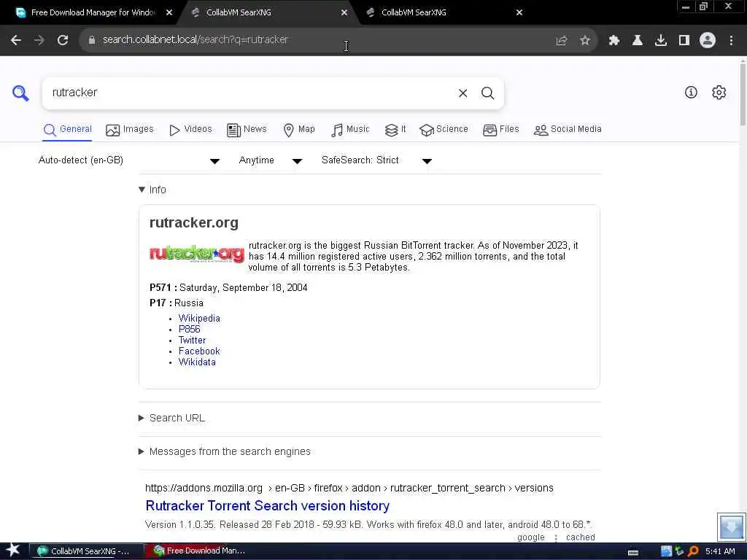The width and height of the screenshot is (747, 560).
Task: Toggle the side panel icon
Action: (x=684, y=41)
